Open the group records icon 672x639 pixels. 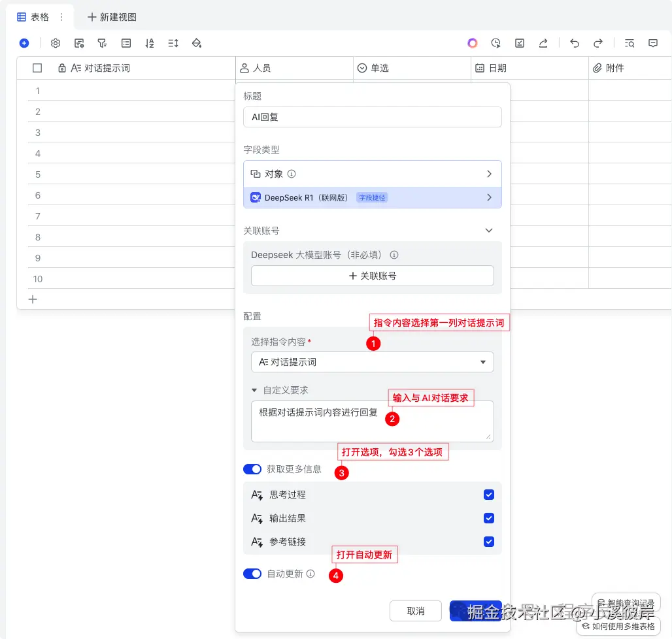pyautogui.click(x=126, y=43)
